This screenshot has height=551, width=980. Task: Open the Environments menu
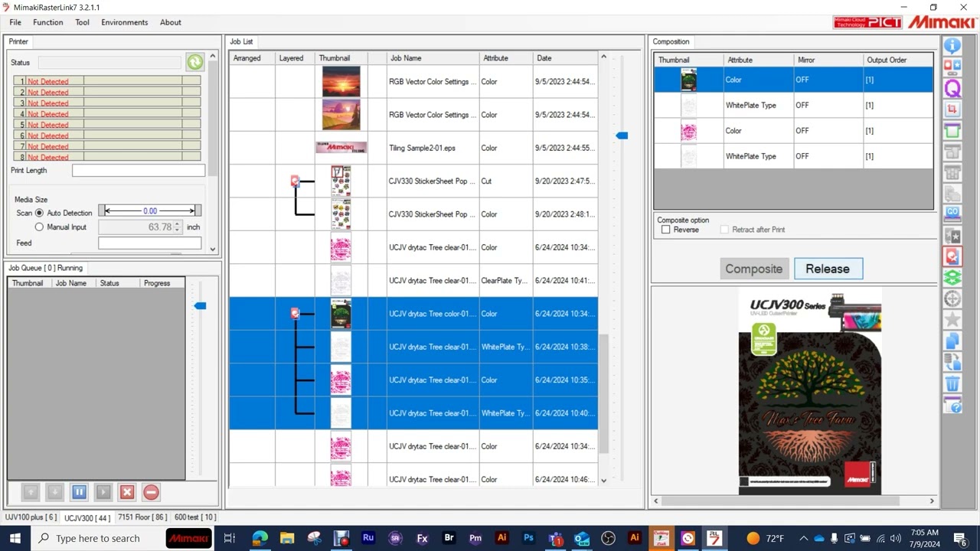coord(125,22)
